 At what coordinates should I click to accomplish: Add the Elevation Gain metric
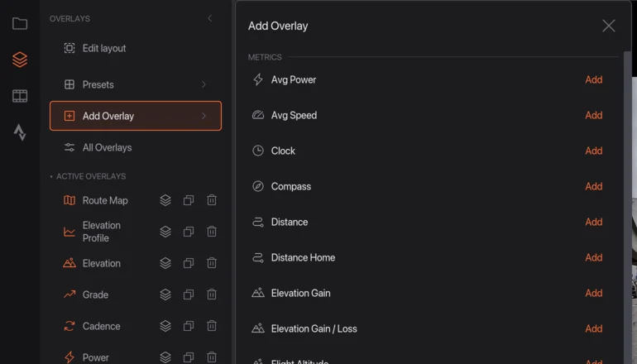tap(593, 293)
